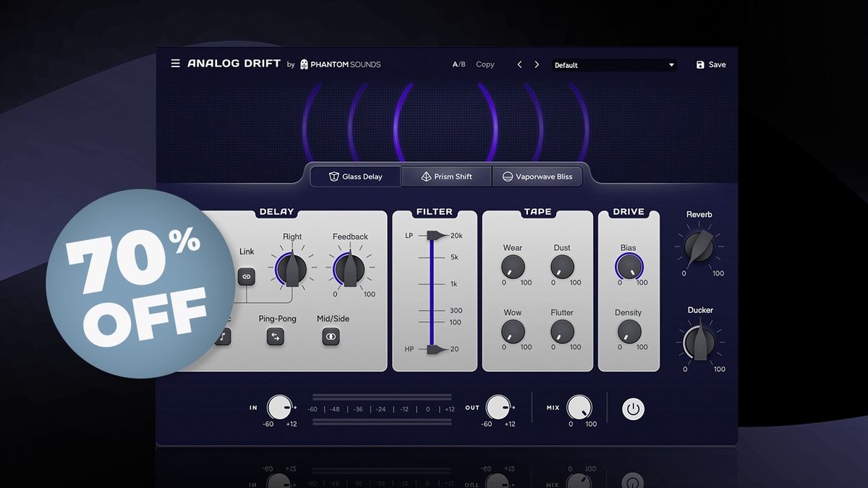Image resolution: width=868 pixels, height=488 pixels.
Task: Click the A/B compare button
Action: click(x=459, y=65)
